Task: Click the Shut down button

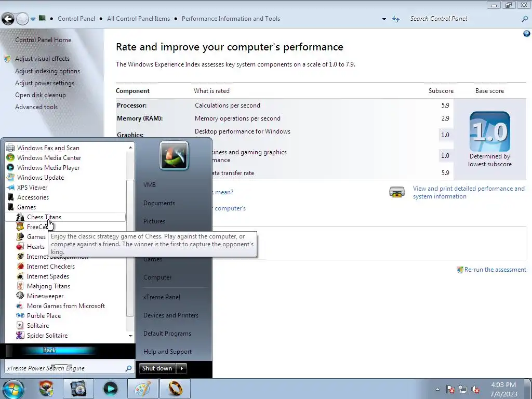Action: (157, 368)
